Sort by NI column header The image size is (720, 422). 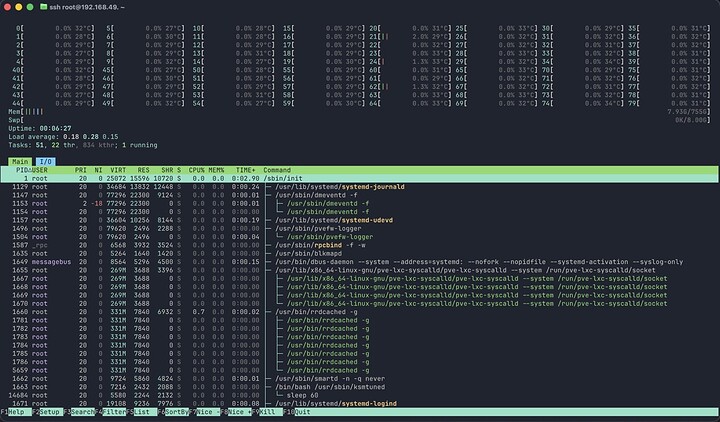[x=98, y=170]
